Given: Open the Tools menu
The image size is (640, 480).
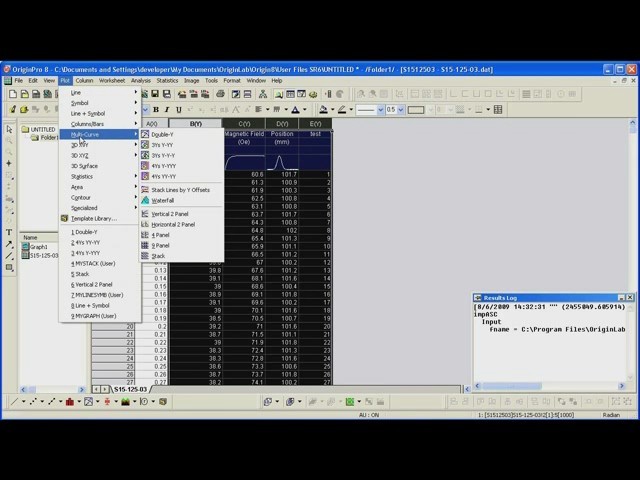Looking at the screenshot, I should coord(211,81).
